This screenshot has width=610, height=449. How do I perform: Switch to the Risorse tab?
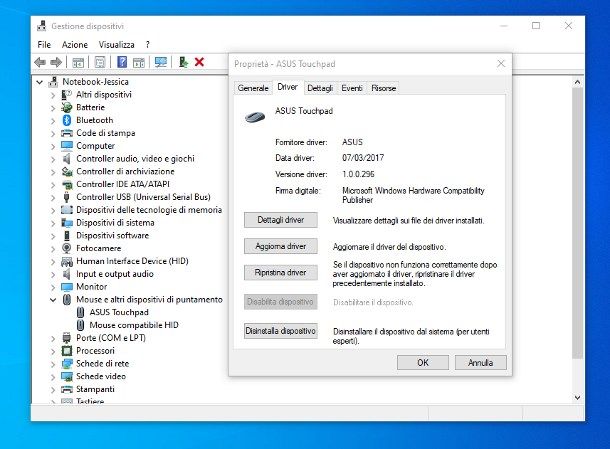384,88
